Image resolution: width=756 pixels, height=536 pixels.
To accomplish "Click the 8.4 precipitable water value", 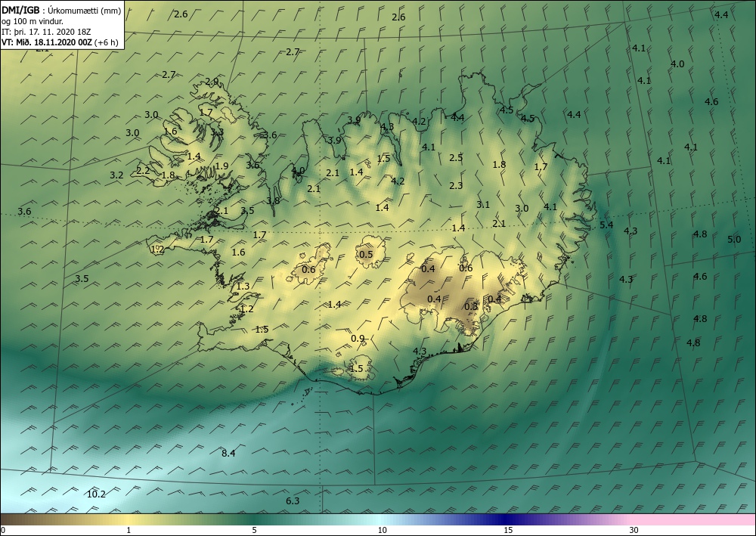I will click(x=228, y=453).
